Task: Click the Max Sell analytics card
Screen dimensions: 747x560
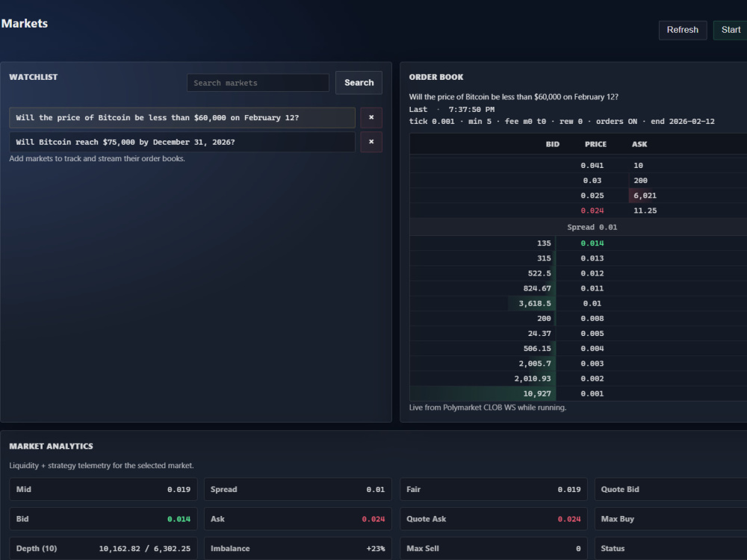Action: tap(494, 549)
